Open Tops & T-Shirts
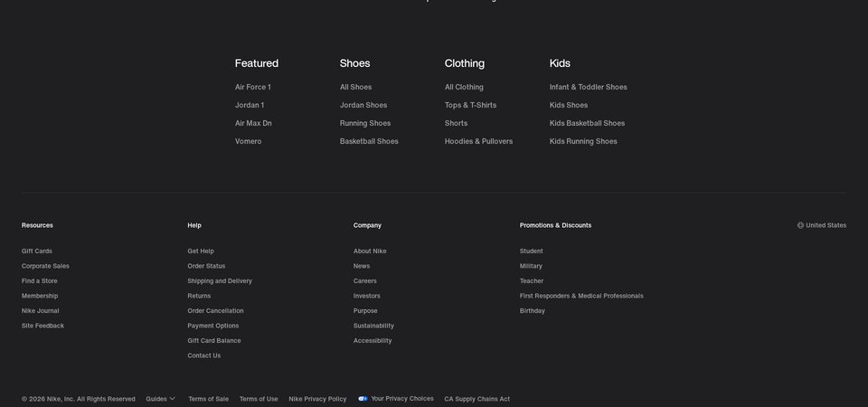 [x=470, y=105]
